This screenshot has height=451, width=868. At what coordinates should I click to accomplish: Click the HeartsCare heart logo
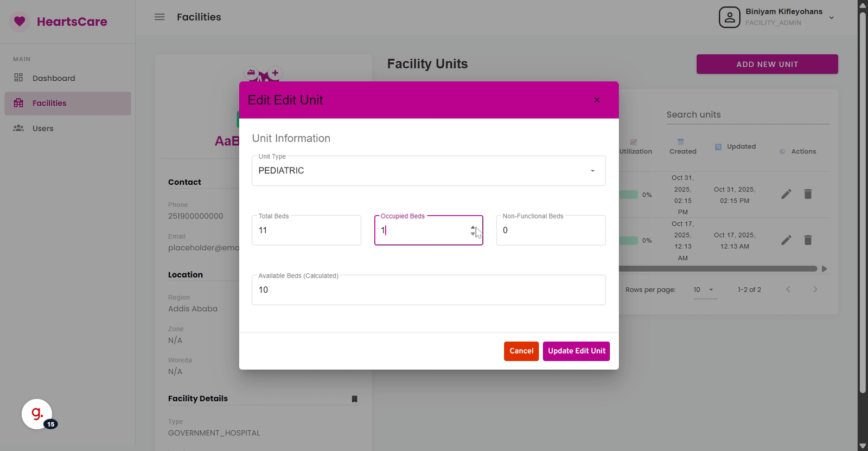point(20,22)
